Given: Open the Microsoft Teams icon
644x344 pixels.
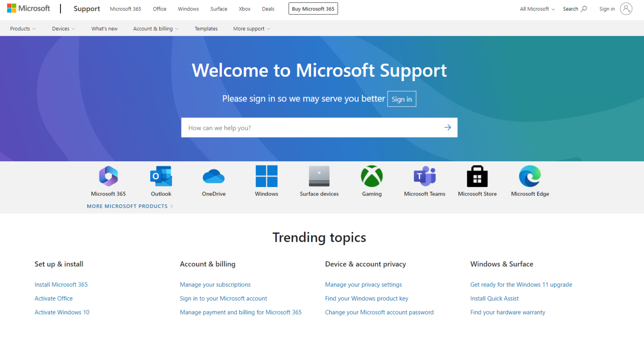Looking at the screenshot, I should pos(425,176).
